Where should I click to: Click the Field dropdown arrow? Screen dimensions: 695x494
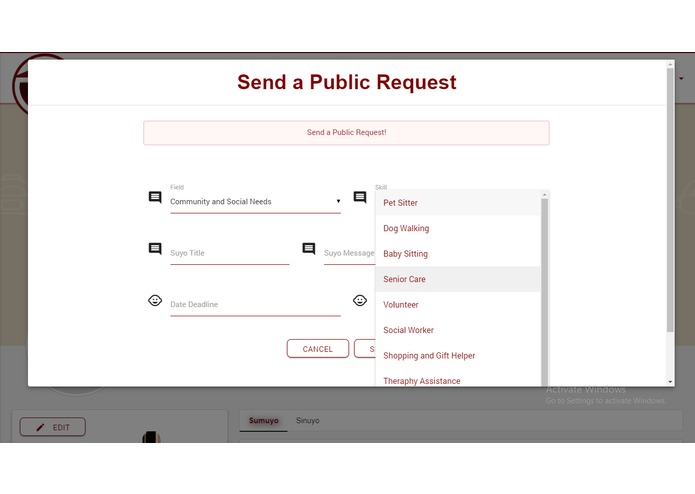coord(338,201)
